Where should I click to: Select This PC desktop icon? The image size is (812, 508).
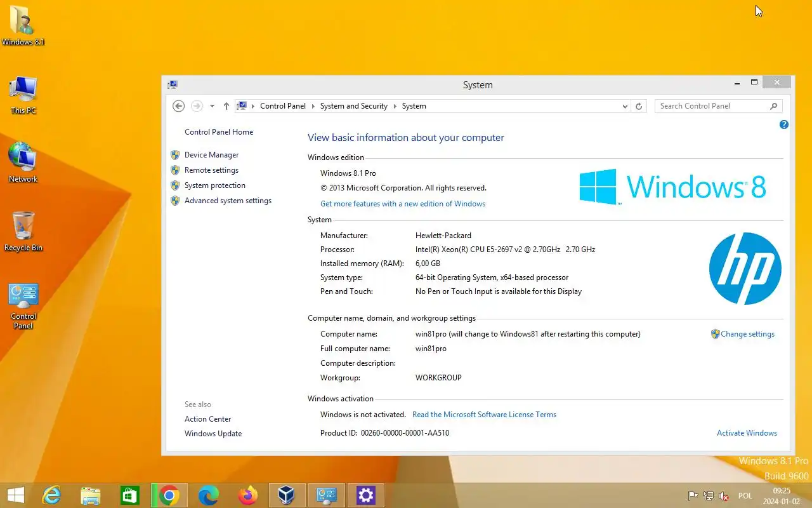point(23,95)
